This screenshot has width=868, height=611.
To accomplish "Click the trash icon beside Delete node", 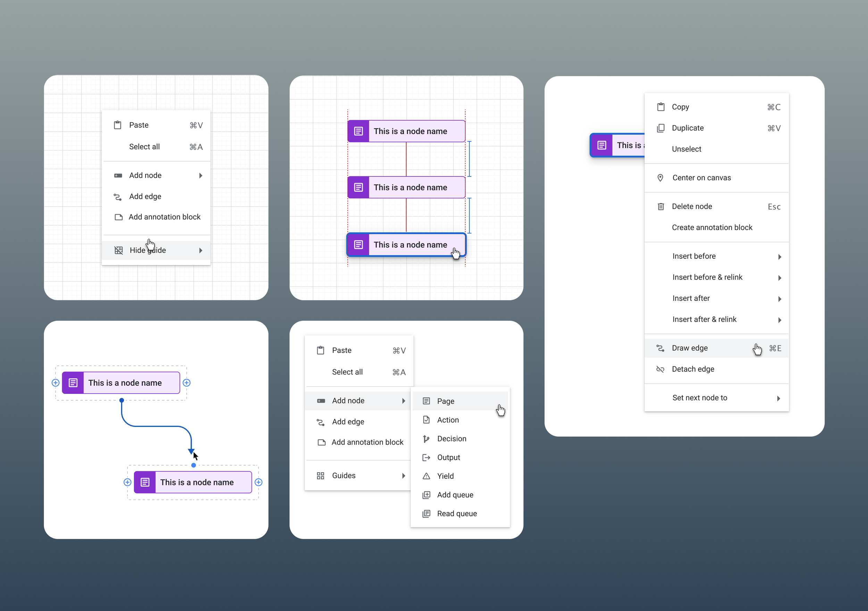I will pyautogui.click(x=660, y=207).
